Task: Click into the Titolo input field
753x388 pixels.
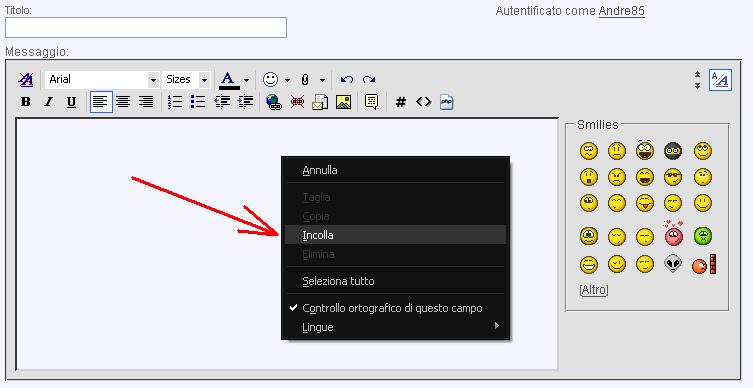Action: click(146, 28)
